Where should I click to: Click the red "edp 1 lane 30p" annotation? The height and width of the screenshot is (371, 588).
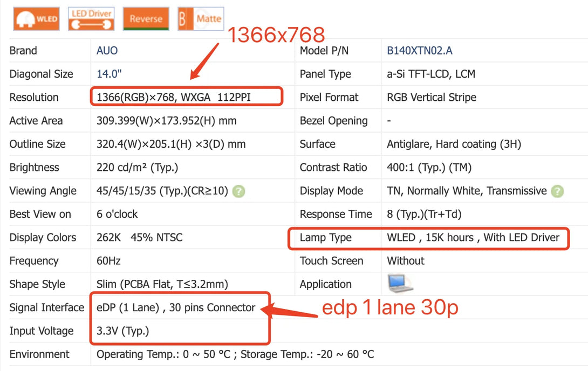pyautogui.click(x=389, y=308)
